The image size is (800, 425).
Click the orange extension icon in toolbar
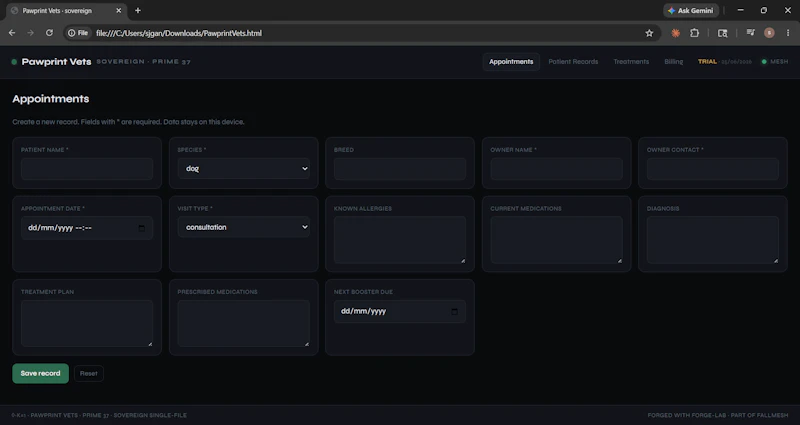pos(676,33)
